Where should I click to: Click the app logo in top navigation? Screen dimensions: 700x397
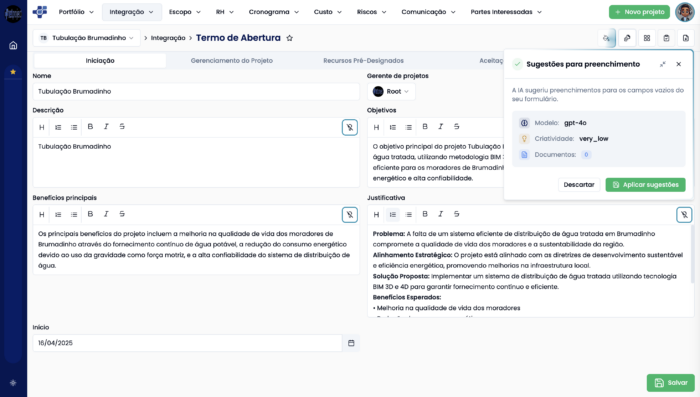[40, 12]
